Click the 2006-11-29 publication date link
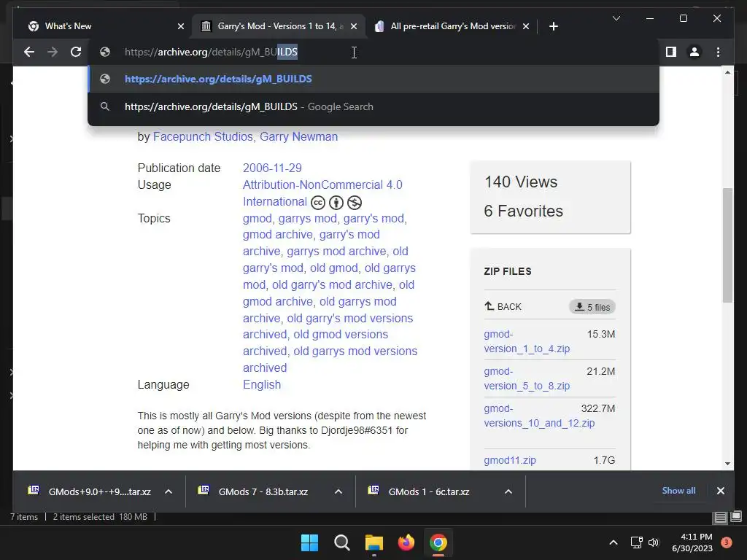 [272, 168]
